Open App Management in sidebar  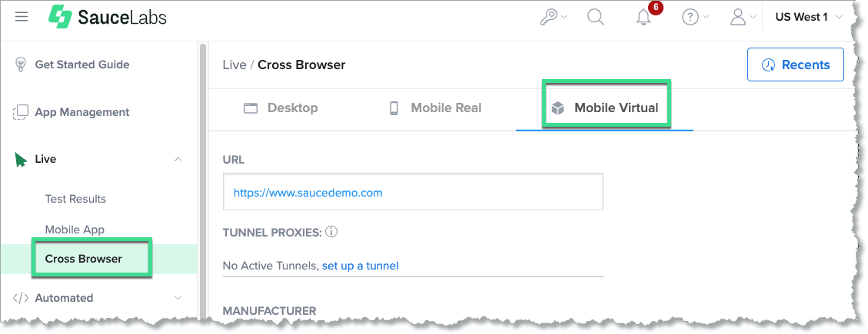[81, 112]
